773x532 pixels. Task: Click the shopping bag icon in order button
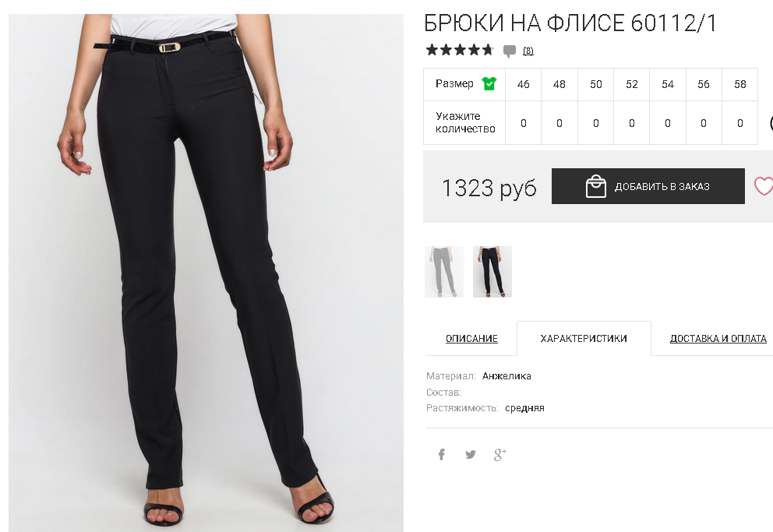[x=595, y=186]
